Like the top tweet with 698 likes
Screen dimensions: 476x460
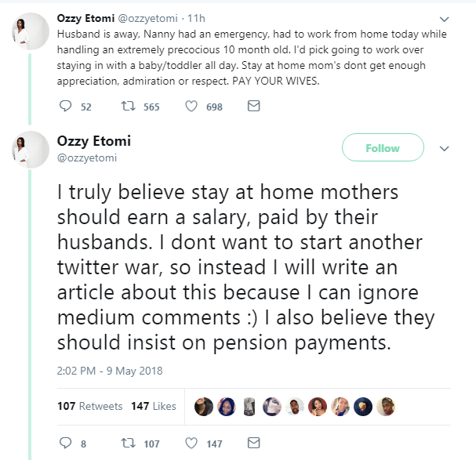(191, 107)
